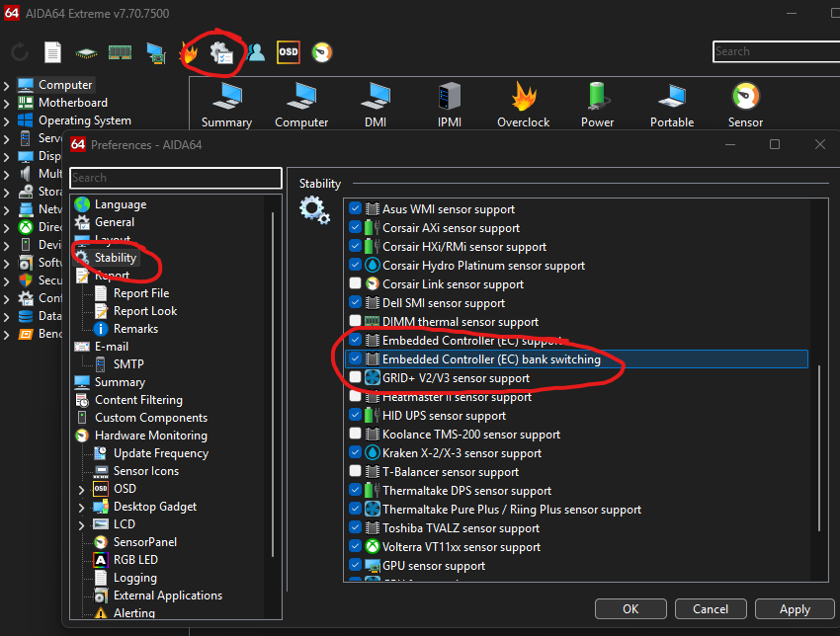
Task: Click the monitor diagnostics toolbar icon
Action: tap(156, 52)
